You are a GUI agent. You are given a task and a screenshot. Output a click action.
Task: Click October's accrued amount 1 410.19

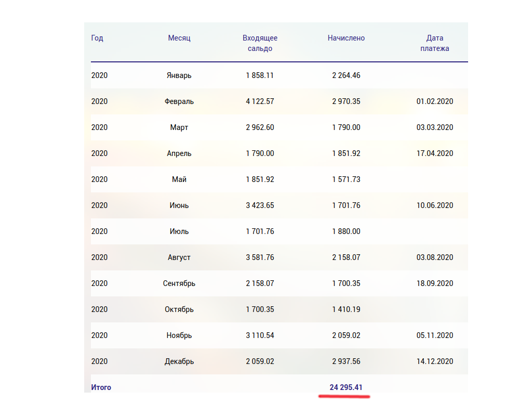pyautogui.click(x=346, y=309)
